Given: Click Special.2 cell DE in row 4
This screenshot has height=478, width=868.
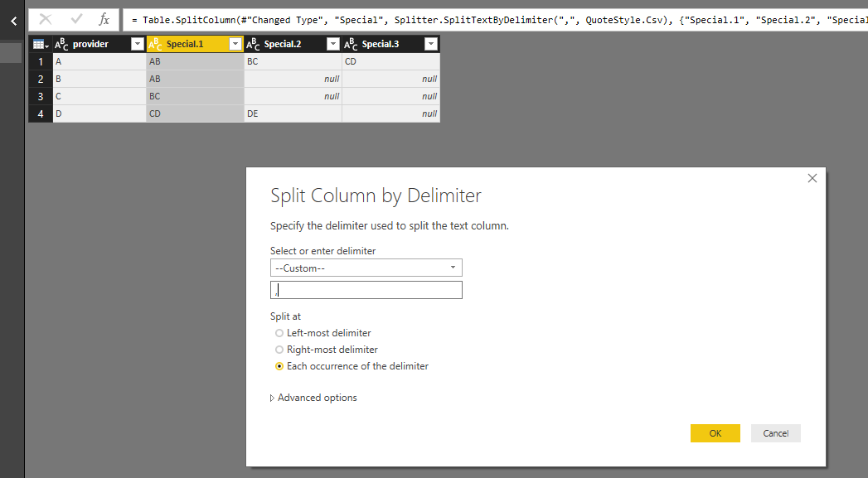Looking at the screenshot, I should (x=293, y=113).
